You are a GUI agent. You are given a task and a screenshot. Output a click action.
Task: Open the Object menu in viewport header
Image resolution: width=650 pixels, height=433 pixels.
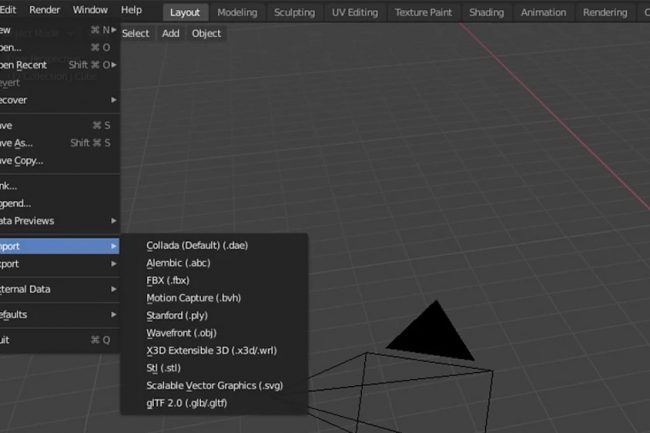pos(206,33)
